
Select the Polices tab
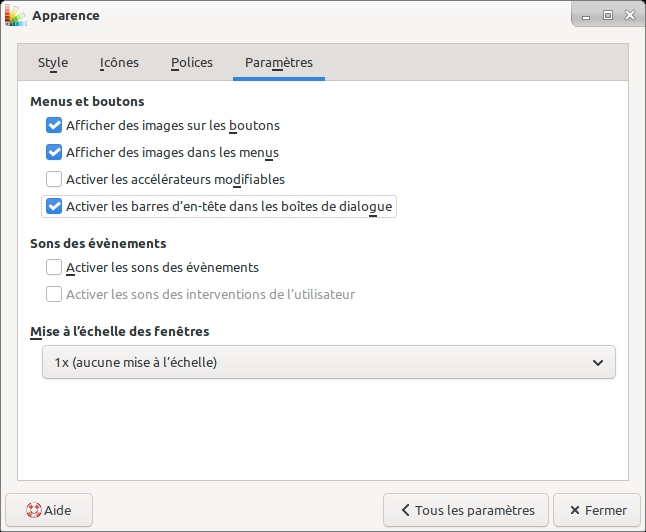click(x=192, y=63)
